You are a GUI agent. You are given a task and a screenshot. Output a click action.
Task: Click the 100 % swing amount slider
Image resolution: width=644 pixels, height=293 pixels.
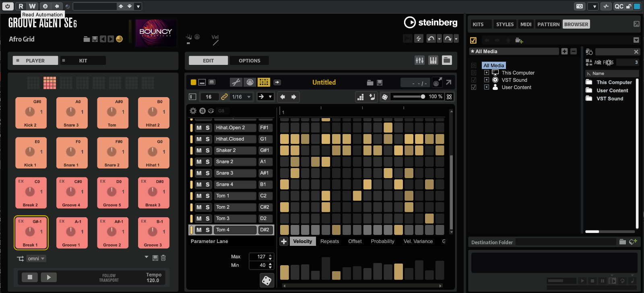coord(409,97)
